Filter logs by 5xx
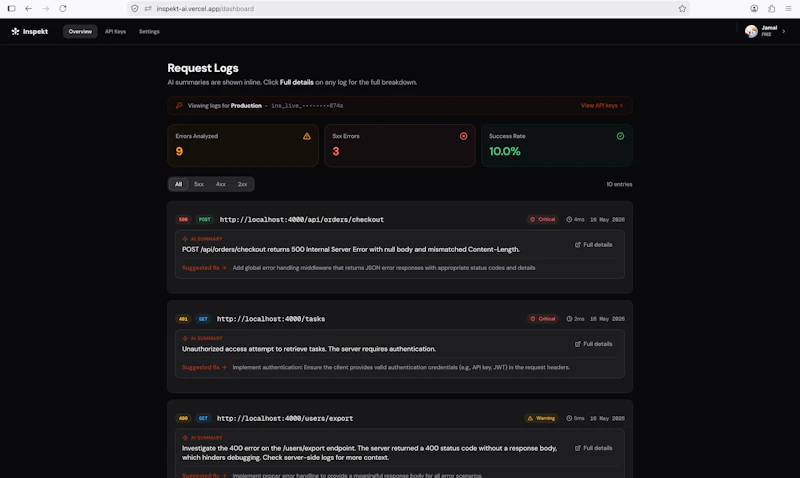 coord(198,184)
